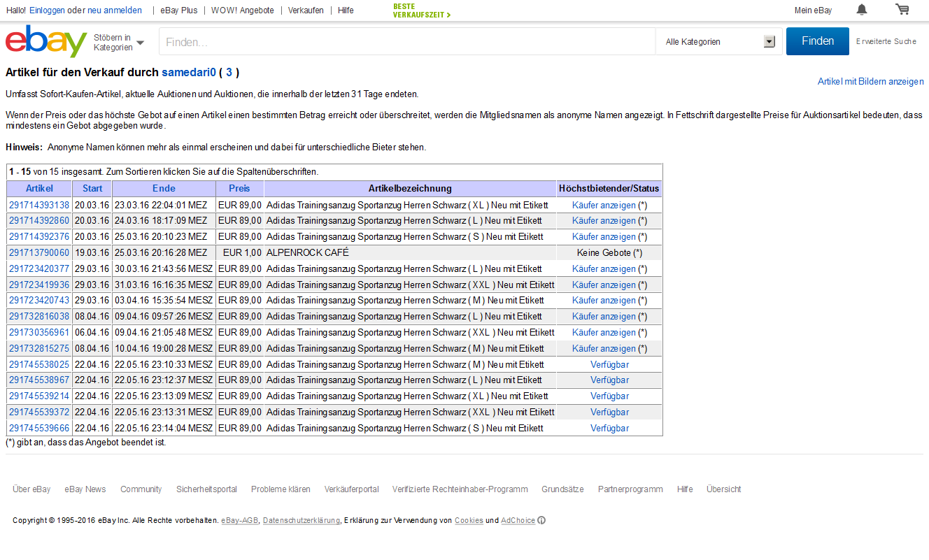Open item number 291745538967
This screenshot has height=560, width=929.
39,380
